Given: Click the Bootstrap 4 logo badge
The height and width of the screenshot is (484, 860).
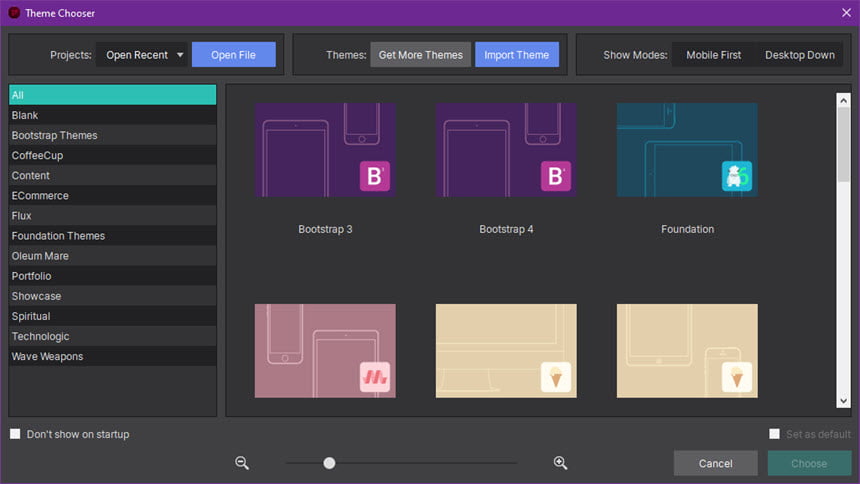Looking at the screenshot, I should (556, 176).
